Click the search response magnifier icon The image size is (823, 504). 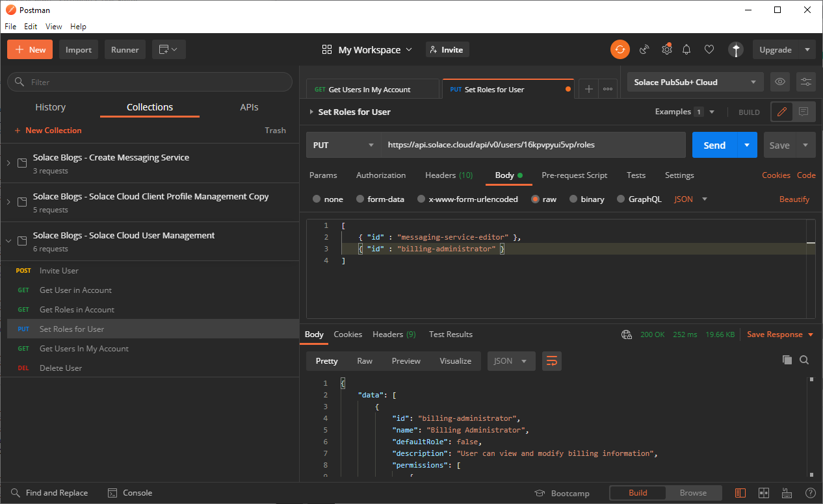coord(804,360)
